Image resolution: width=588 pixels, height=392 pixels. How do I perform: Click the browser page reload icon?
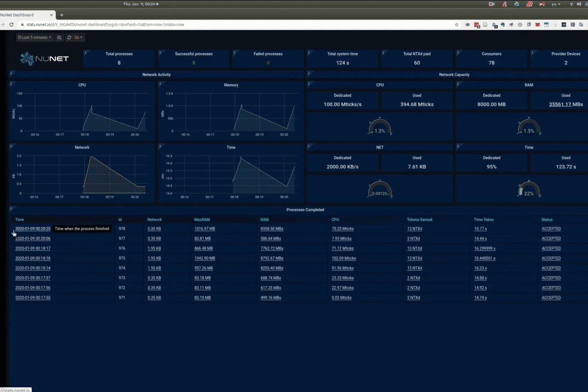point(11,24)
